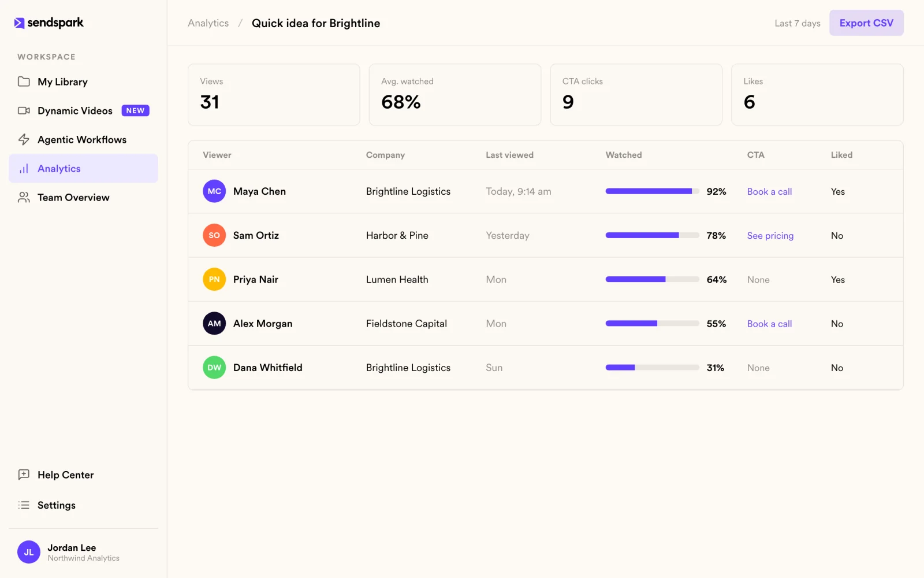Click Maya Chen's MC avatar
Viewport: 924px width, 578px height.
pos(214,191)
